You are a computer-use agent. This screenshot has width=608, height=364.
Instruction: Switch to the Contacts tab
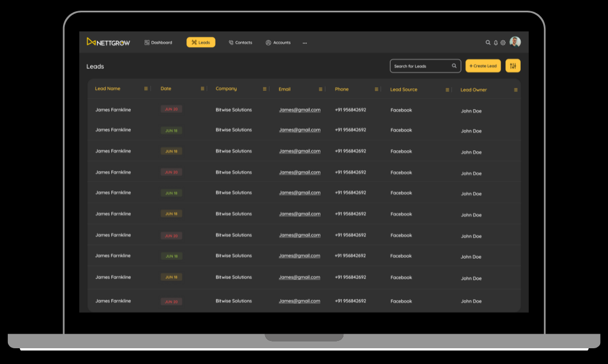coord(240,43)
